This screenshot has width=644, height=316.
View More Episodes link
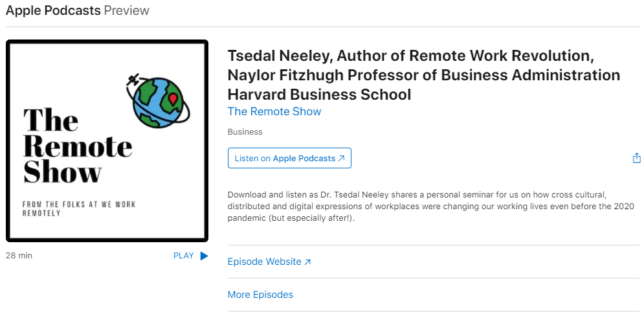[260, 295]
